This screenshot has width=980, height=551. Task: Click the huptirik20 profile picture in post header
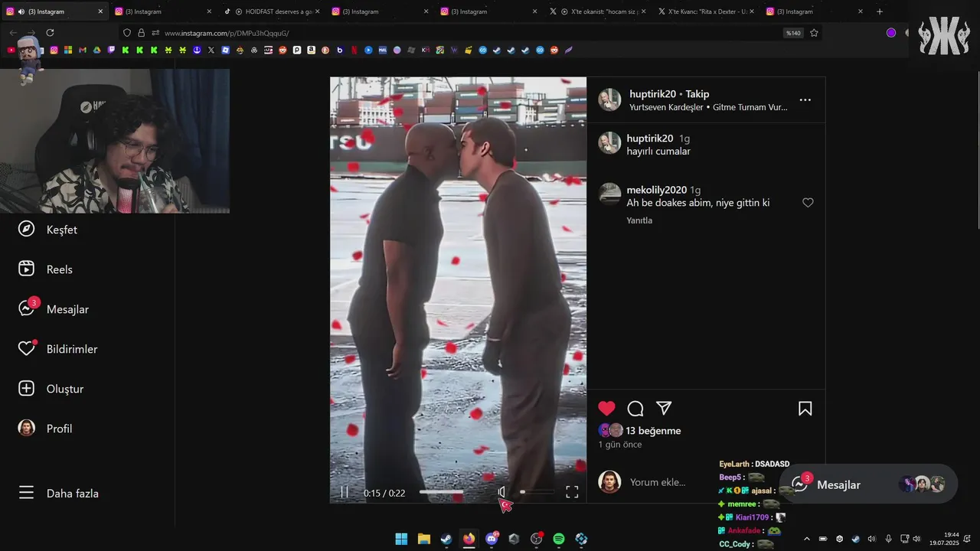click(x=609, y=99)
